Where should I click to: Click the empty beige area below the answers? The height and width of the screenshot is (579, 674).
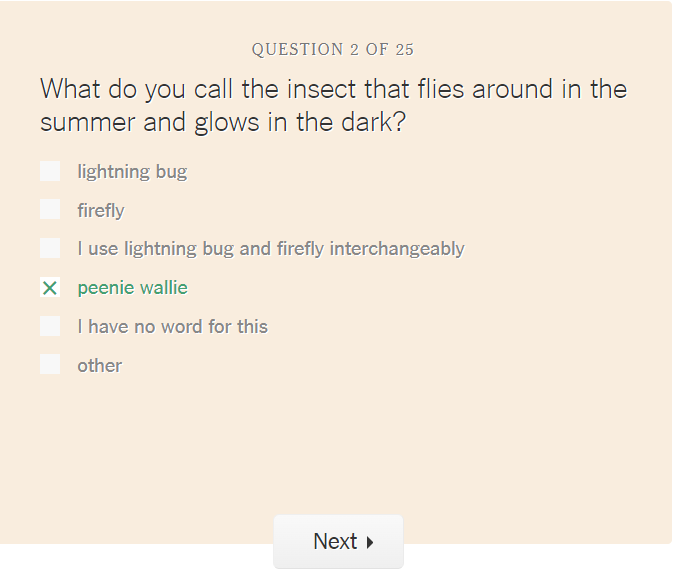point(335,443)
